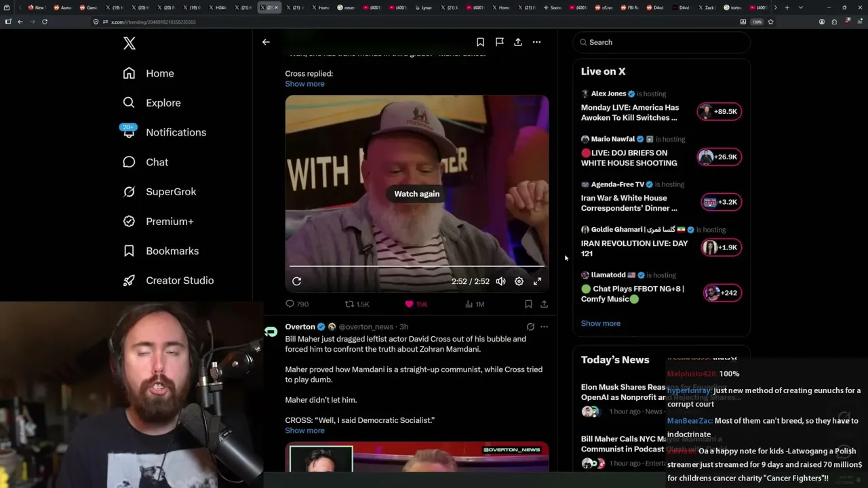
Task: Open the video settings gear
Action: 519,281
